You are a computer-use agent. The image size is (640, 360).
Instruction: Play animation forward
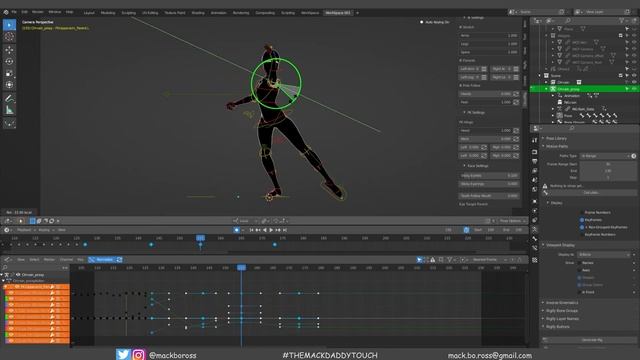(x=271, y=230)
